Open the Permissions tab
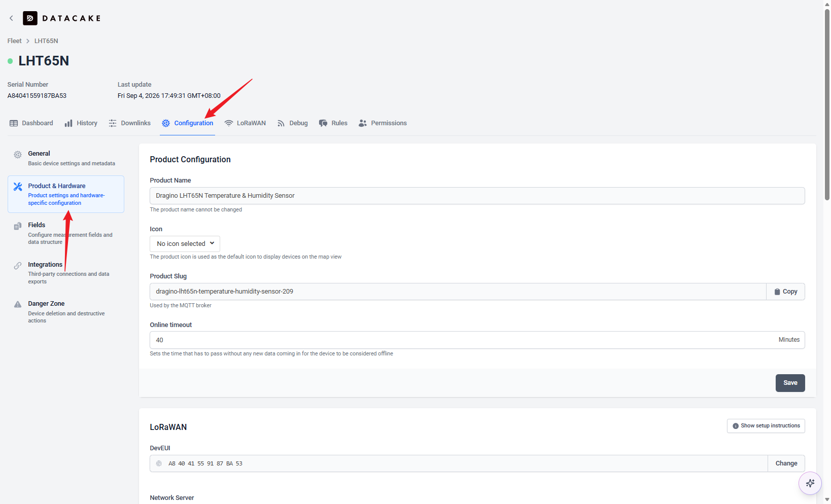This screenshot has height=504, width=831. pyautogui.click(x=383, y=123)
